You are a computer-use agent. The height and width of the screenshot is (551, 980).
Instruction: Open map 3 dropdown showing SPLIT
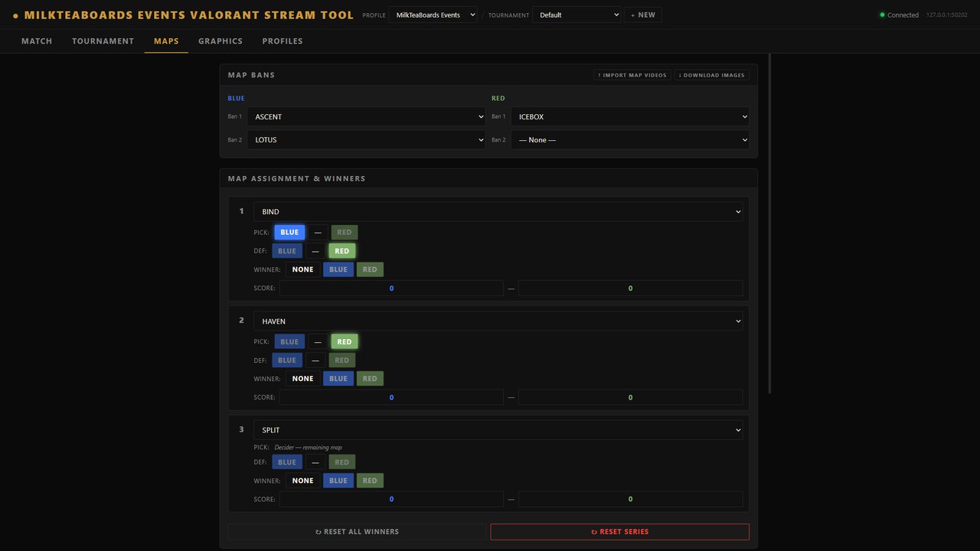498,430
